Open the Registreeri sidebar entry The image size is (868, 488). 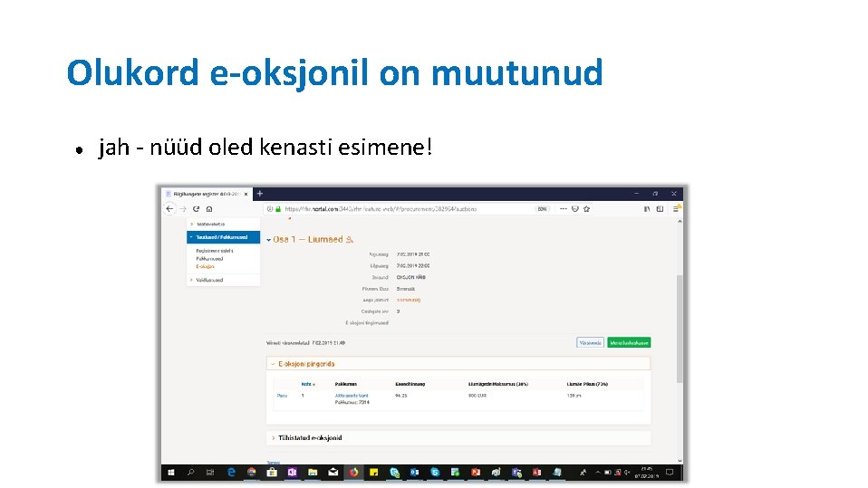coord(214,251)
